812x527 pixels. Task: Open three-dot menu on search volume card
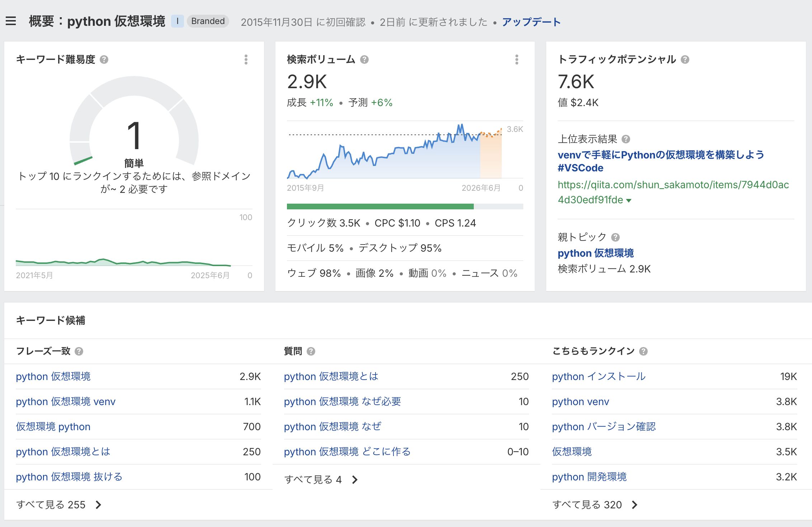point(516,60)
